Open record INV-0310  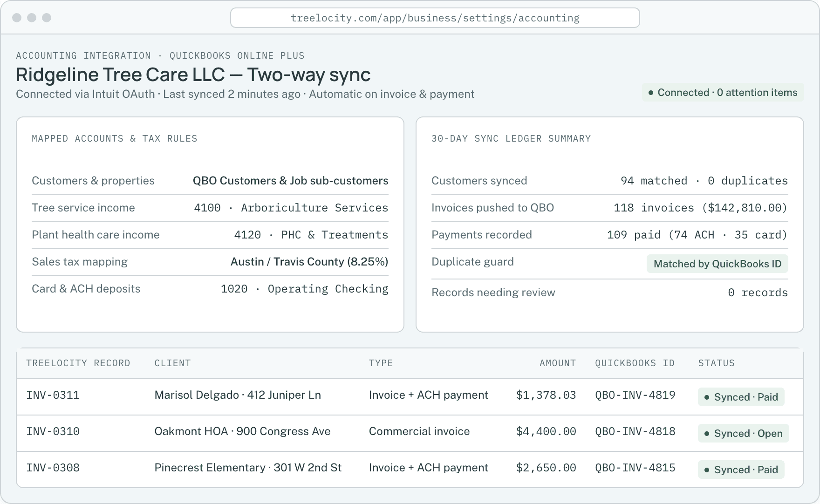tap(53, 431)
